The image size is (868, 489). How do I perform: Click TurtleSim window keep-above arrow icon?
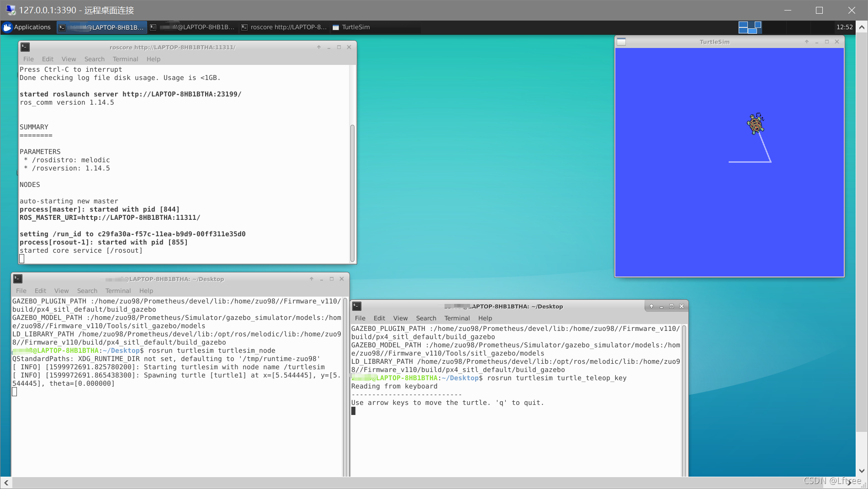tap(807, 42)
